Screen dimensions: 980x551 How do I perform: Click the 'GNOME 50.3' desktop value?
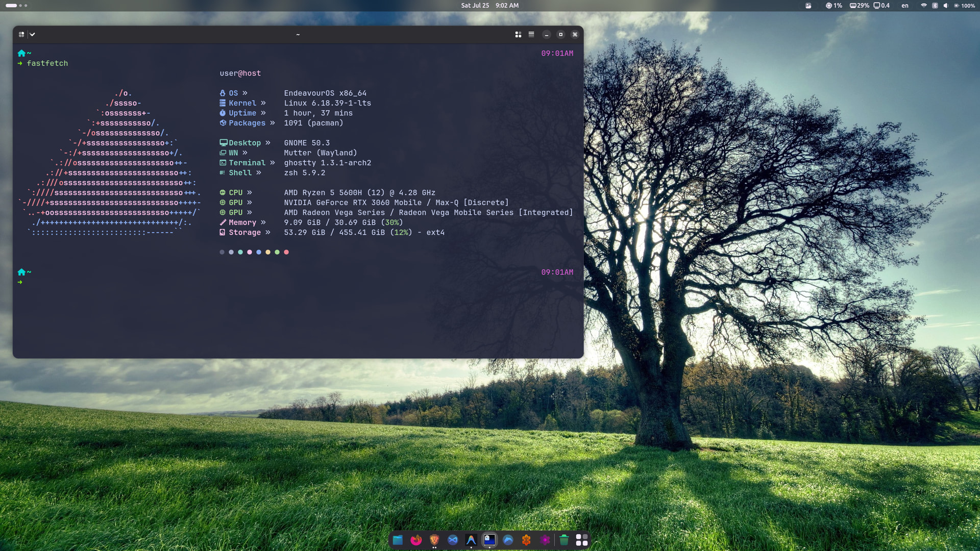[307, 143]
